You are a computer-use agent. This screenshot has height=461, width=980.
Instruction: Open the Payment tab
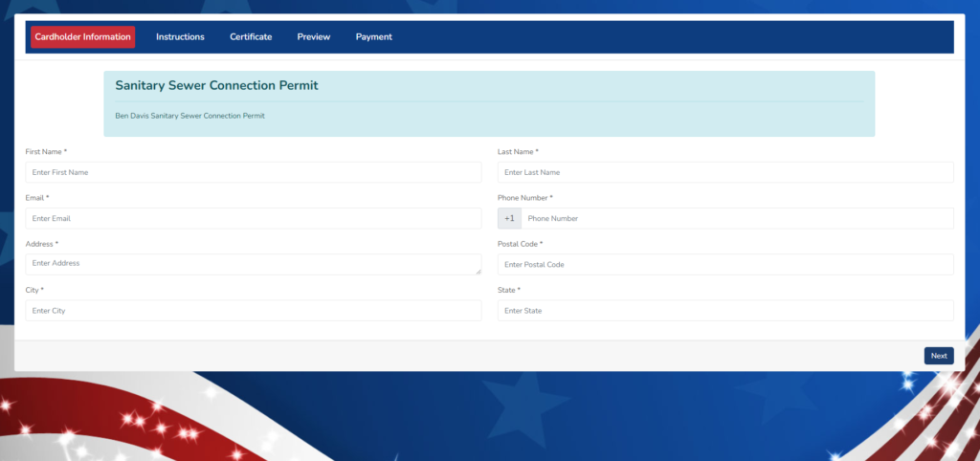(x=374, y=37)
